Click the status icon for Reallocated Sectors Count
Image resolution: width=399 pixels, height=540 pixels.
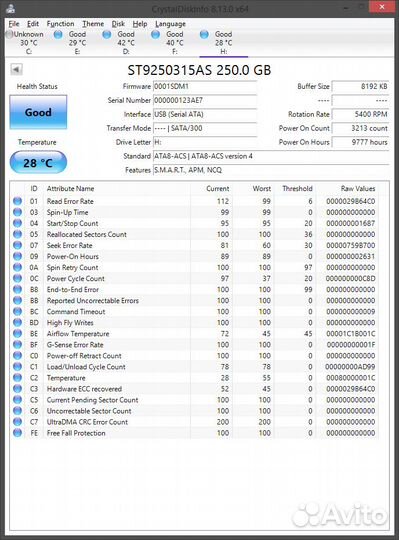17,234
